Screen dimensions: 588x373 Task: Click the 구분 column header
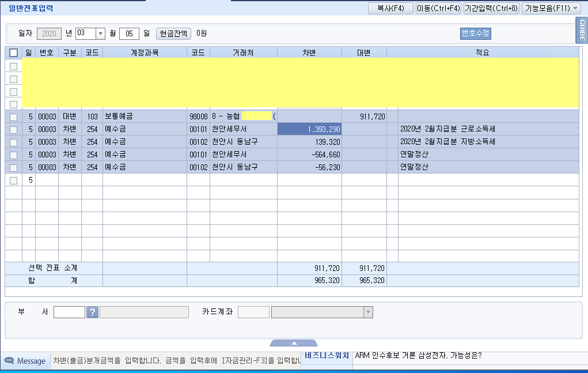click(x=70, y=52)
